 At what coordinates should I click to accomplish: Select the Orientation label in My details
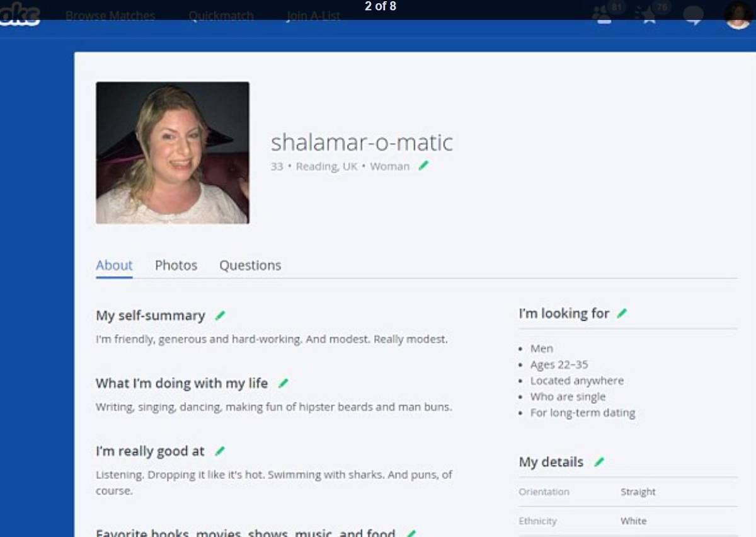pyautogui.click(x=544, y=492)
